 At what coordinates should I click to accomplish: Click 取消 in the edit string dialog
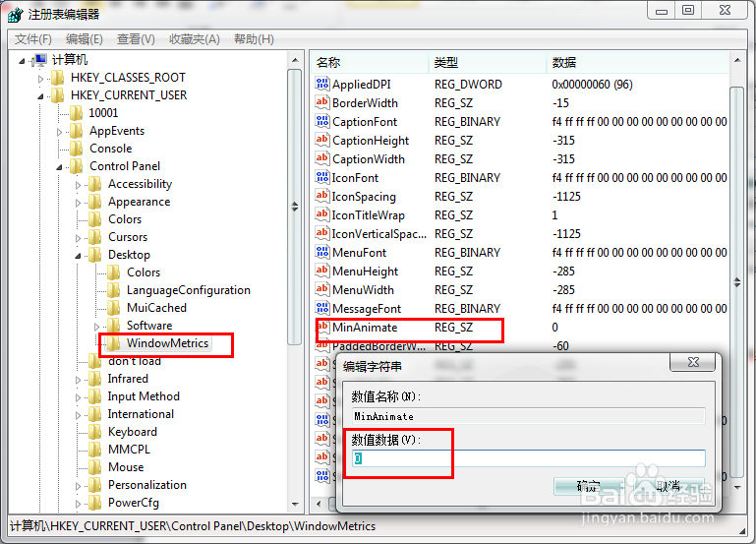coord(669,486)
